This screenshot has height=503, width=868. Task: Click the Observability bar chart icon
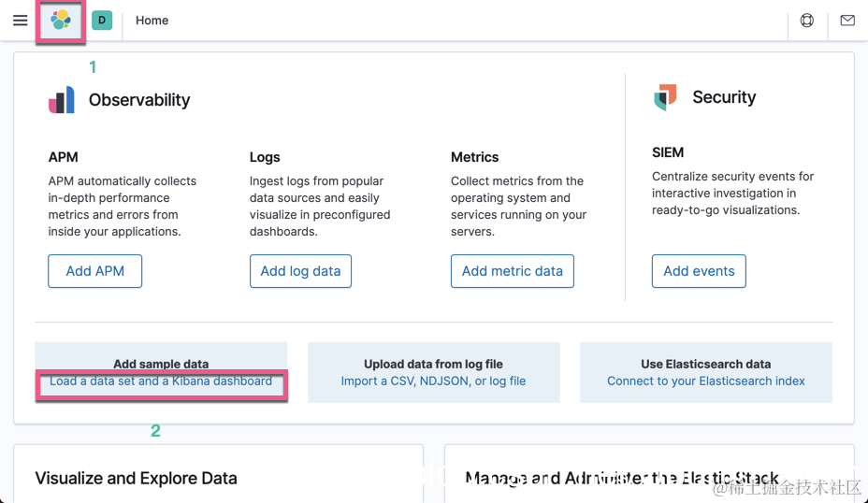click(x=62, y=100)
